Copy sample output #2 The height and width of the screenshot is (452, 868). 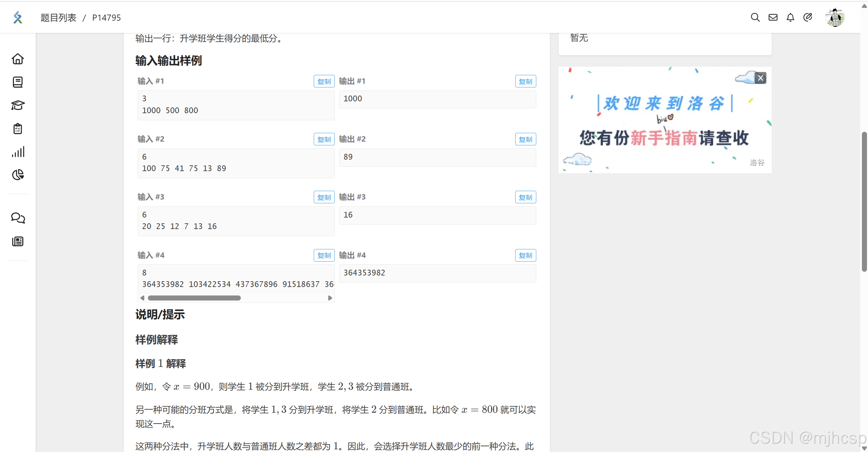click(x=525, y=139)
